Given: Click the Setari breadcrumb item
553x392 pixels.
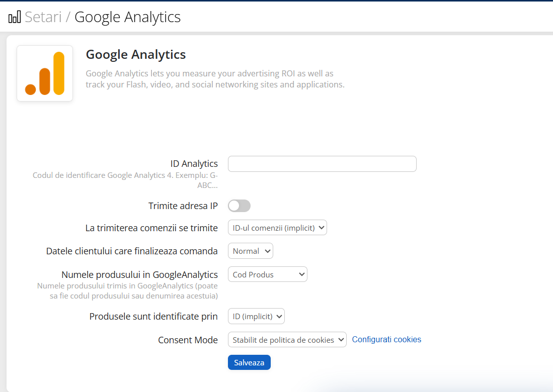Looking at the screenshot, I should [x=43, y=17].
